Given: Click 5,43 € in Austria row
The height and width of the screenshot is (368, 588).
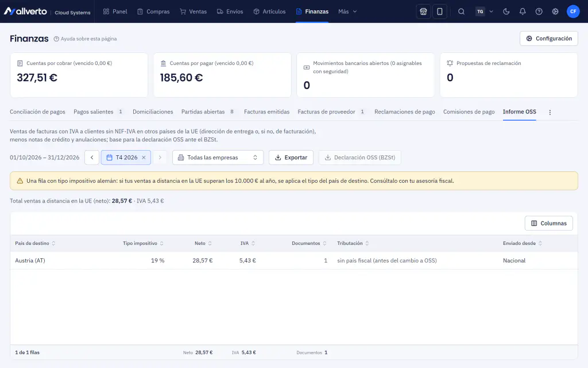Looking at the screenshot, I should [247, 260].
